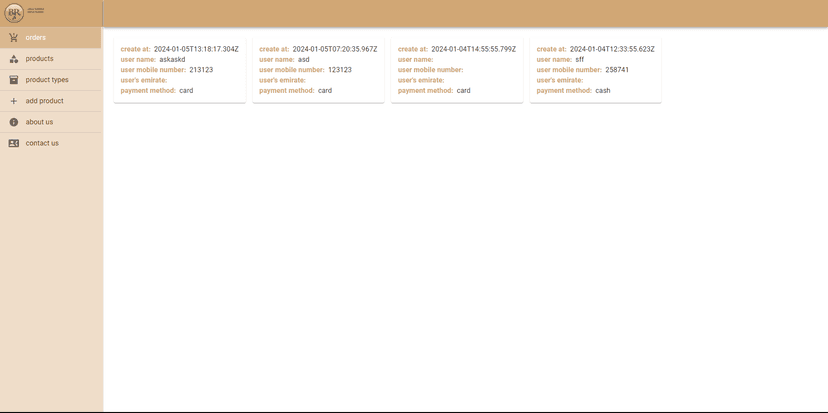Select the product types menu label

coord(47,80)
